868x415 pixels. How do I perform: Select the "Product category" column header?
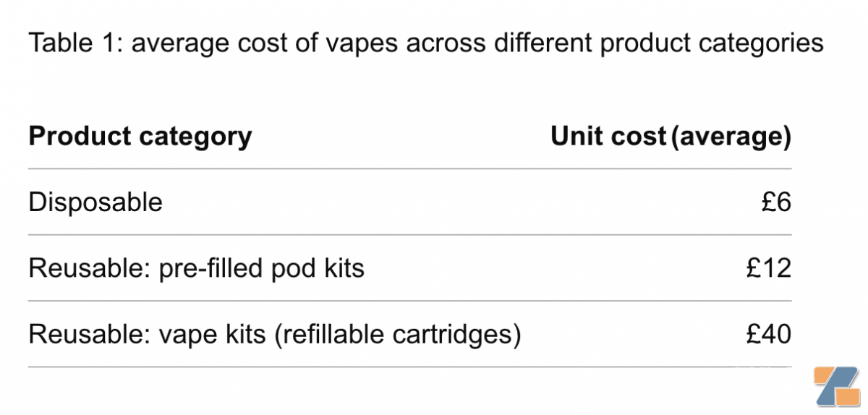[x=140, y=136]
